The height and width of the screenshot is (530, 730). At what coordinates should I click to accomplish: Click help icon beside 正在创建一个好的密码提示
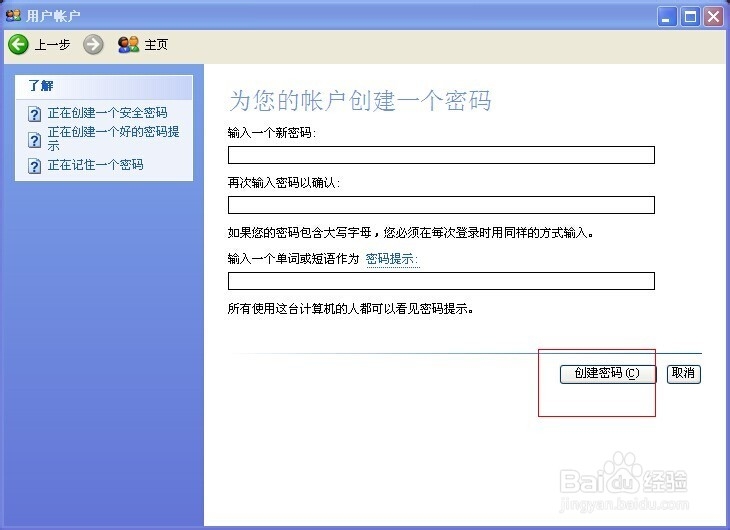click(34, 140)
